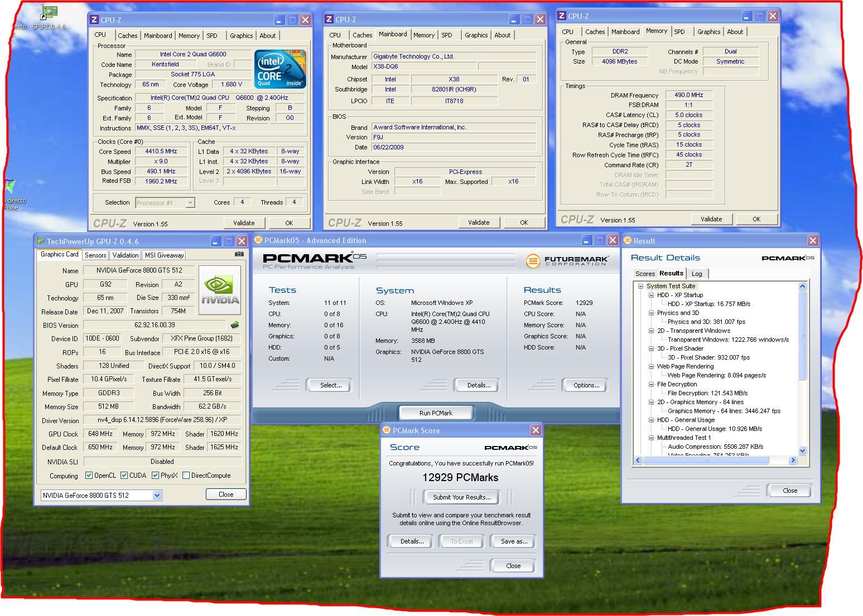The image size is (863, 616).
Task: Click the vertical scrollbar thumb in Result Details
Action: point(802,335)
